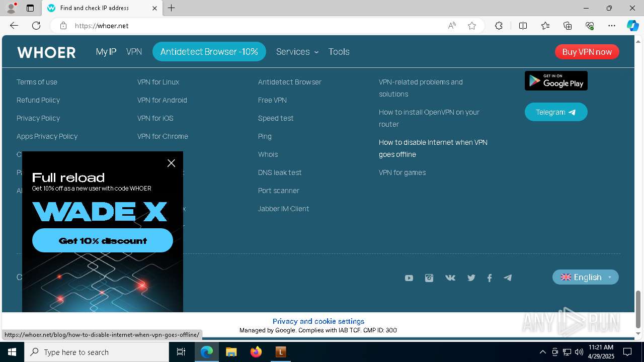Open Free VPN link
Viewport: 644px width, 362px height.
tap(272, 100)
